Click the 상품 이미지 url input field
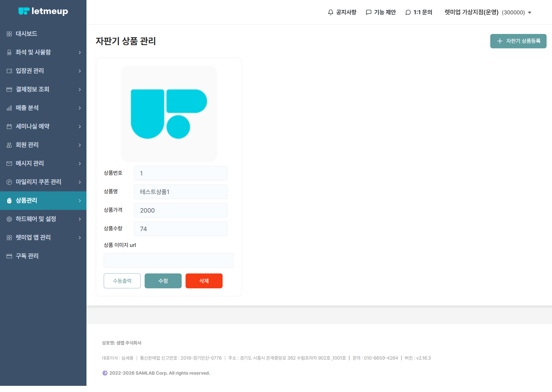This screenshot has width=552, height=392. click(169, 260)
